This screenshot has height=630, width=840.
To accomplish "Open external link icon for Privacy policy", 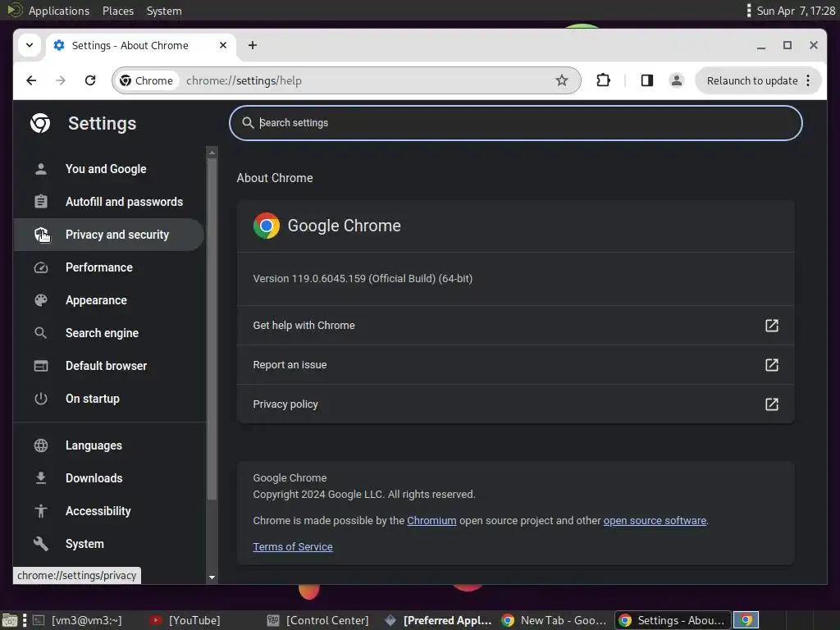I will tap(771, 404).
